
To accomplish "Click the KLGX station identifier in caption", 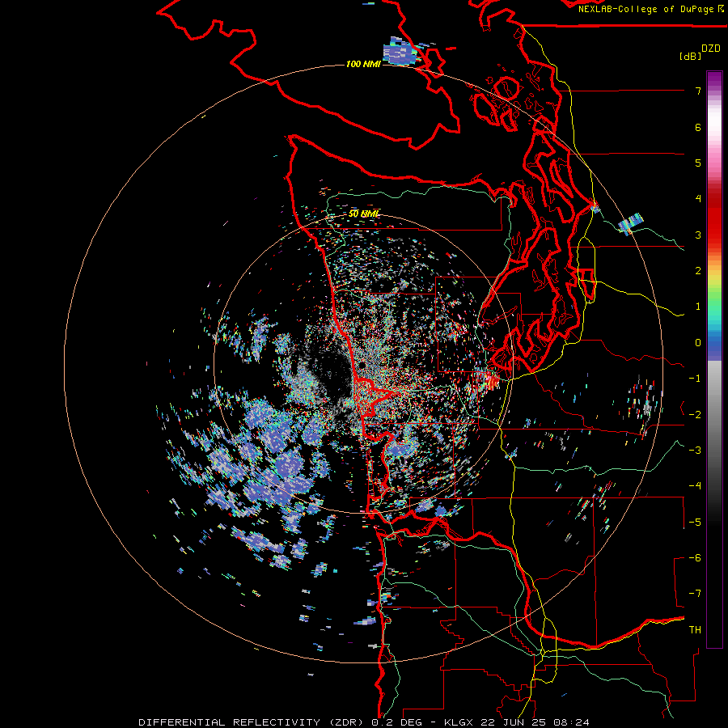I will (459, 722).
